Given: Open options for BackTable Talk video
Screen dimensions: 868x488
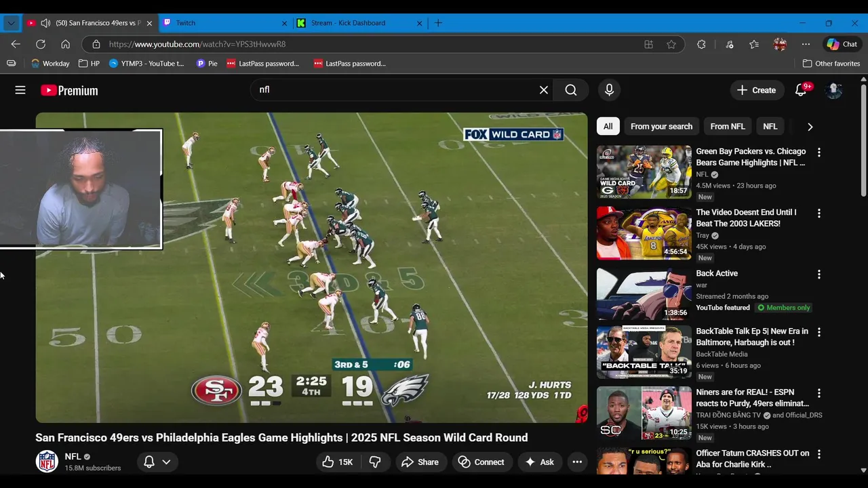Looking at the screenshot, I should click(x=818, y=332).
